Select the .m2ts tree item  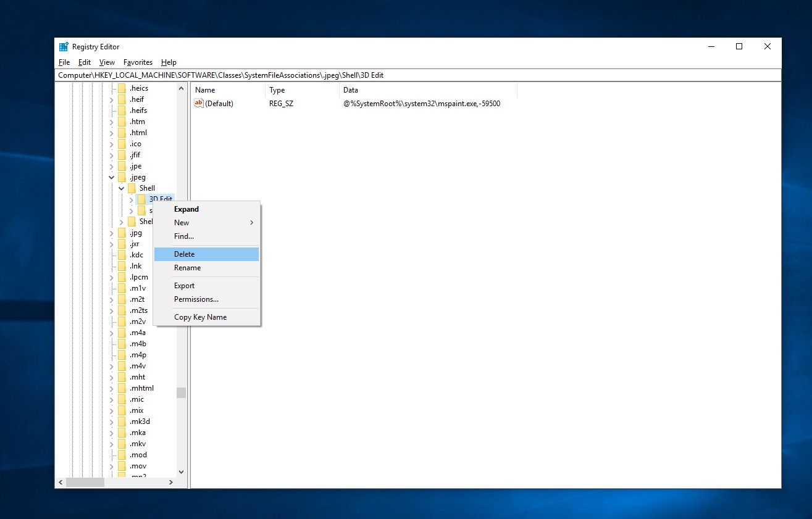coord(138,310)
